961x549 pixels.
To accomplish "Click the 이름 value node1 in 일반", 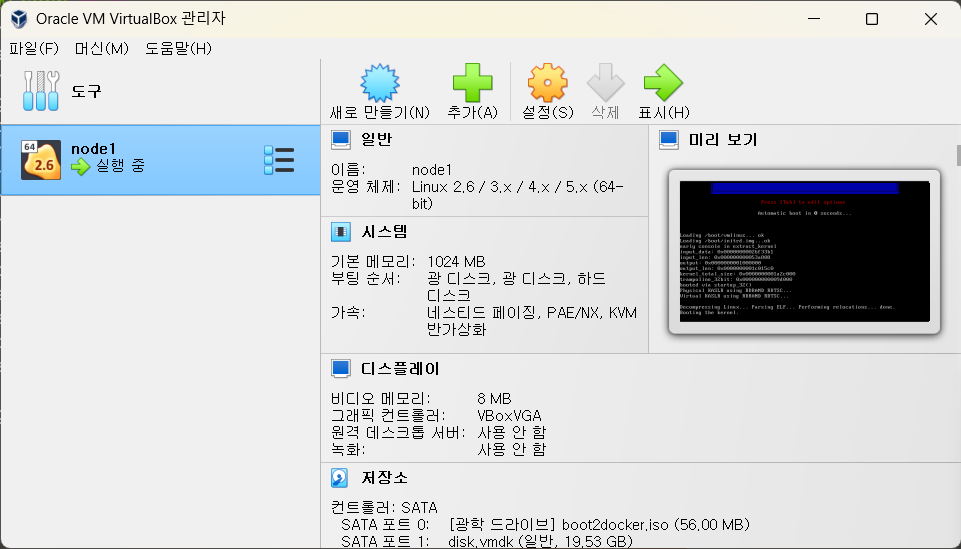I will (431, 170).
